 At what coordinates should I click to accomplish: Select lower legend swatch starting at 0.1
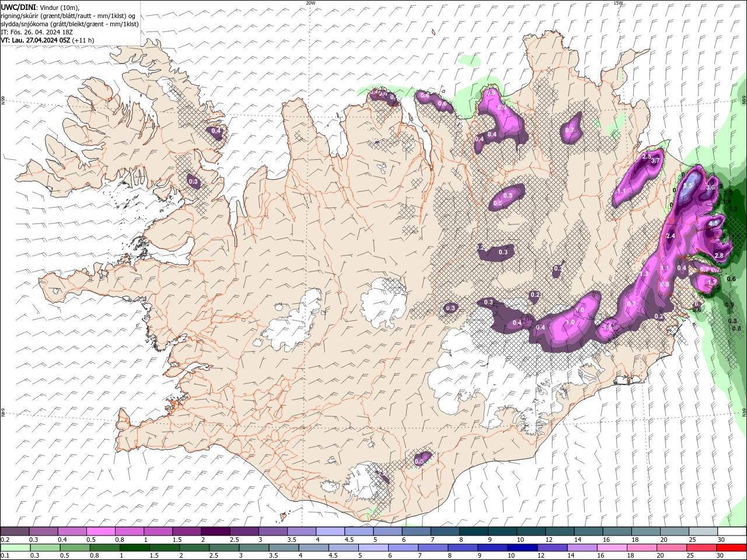(15, 548)
